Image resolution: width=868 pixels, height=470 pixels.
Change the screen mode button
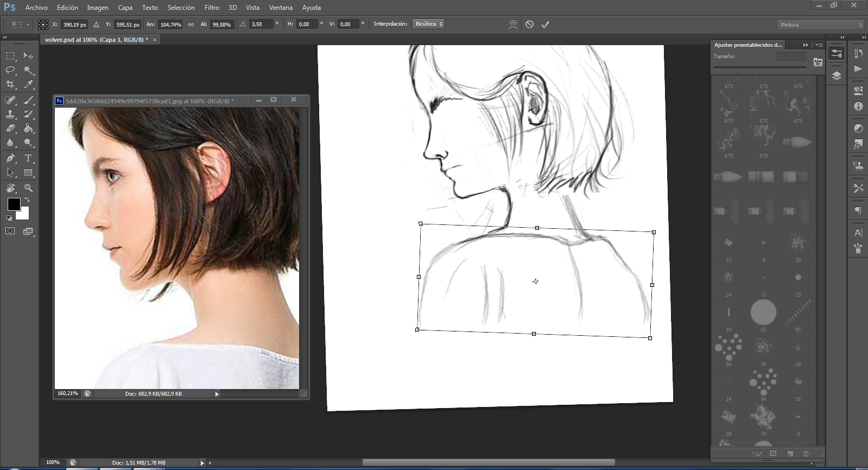coord(28,231)
